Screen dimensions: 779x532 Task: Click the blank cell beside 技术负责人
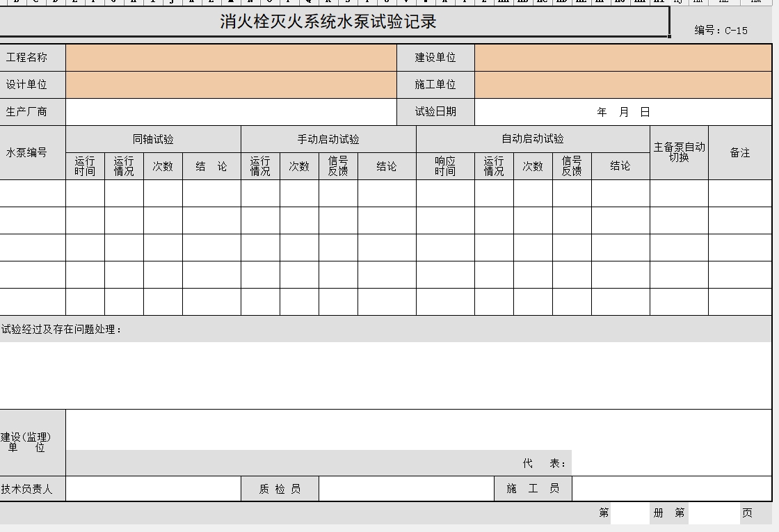pyautogui.click(x=153, y=489)
